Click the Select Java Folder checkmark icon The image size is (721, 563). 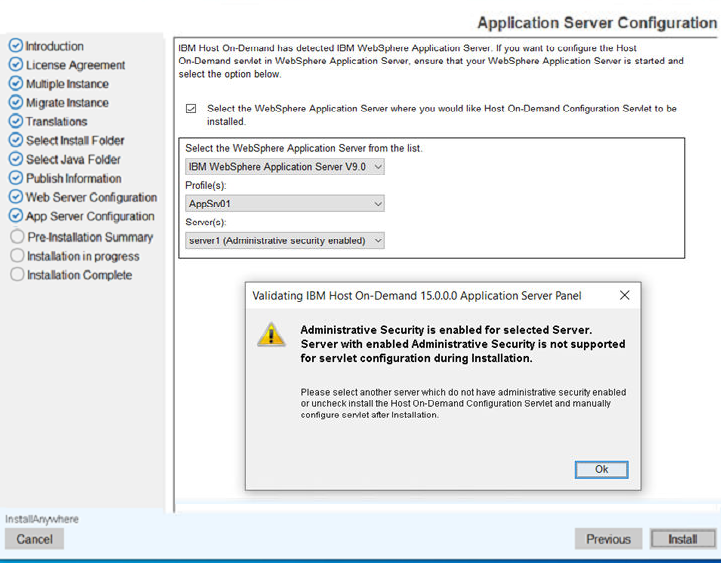pos(15,160)
